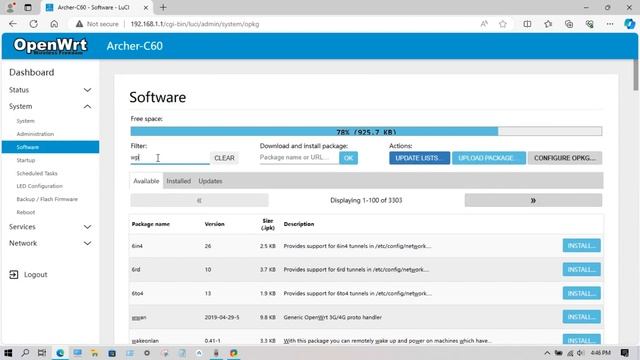Click the CONFIGURE OPKG button
640x360 pixels.
(x=564, y=158)
